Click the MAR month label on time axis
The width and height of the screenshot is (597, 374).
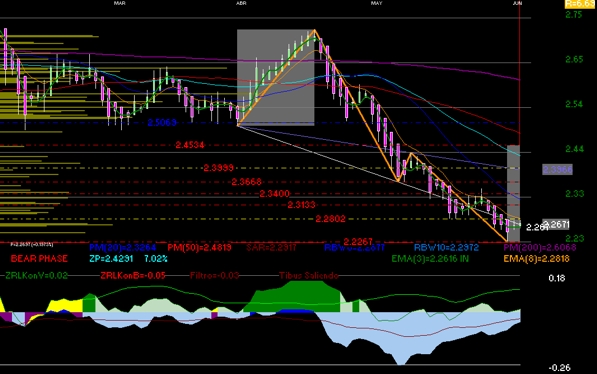coord(120,3)
